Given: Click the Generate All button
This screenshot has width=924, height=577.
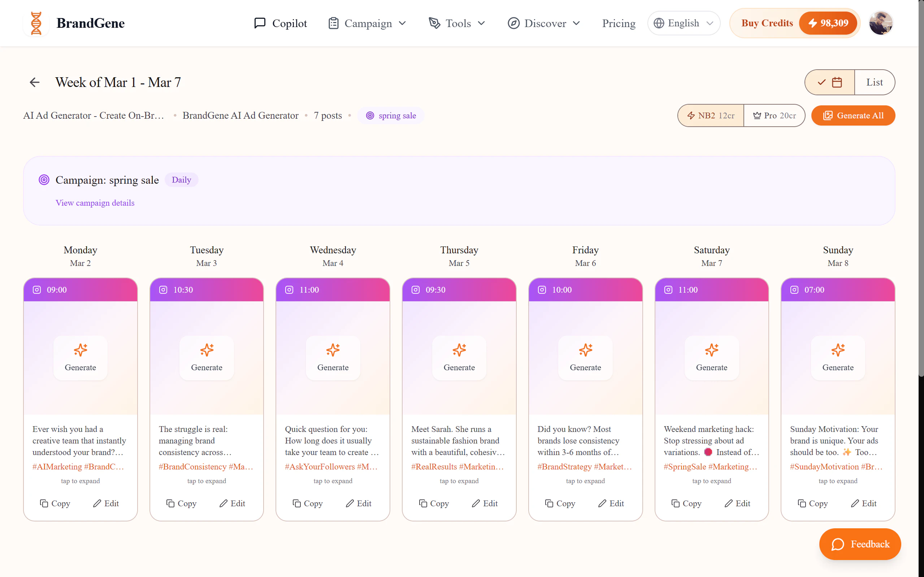Looking at the screenshot, I should [853, 115].
